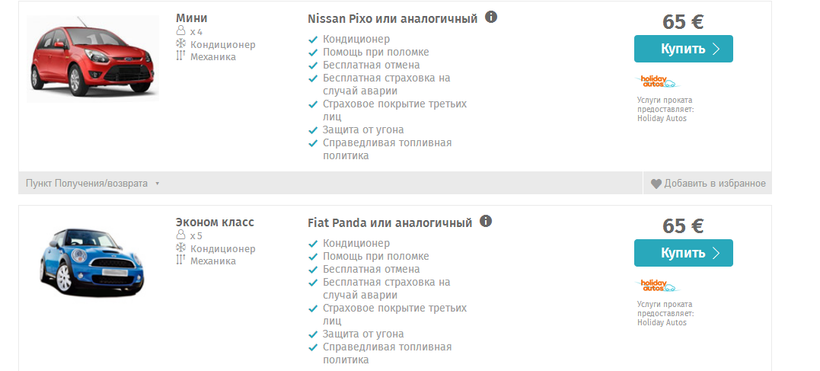The height and width of the screenshot is (371, 820).
Task: Click the Кондиционер checkmark in Nissan Pixo list
Action: point(313,40)
